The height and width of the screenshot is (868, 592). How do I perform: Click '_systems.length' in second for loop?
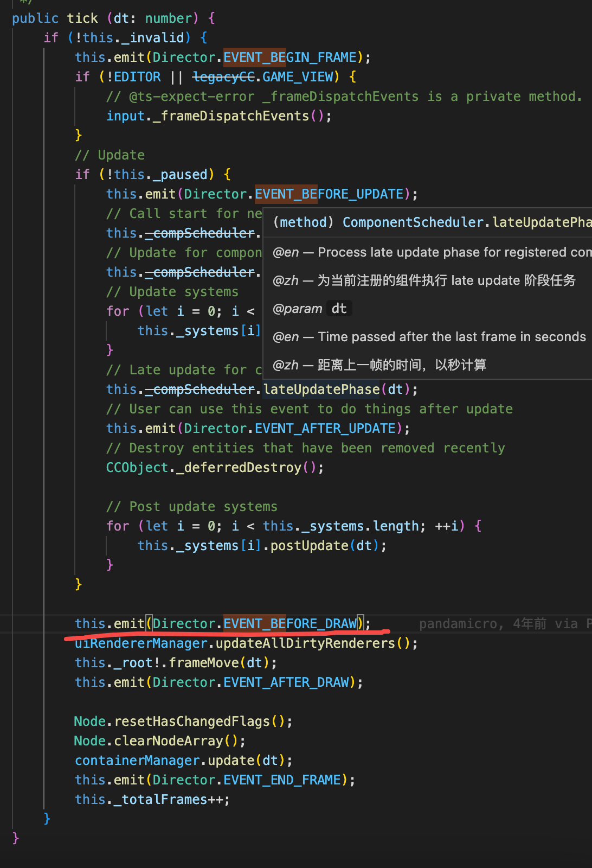pyautogui.click(x=360, y=526)
